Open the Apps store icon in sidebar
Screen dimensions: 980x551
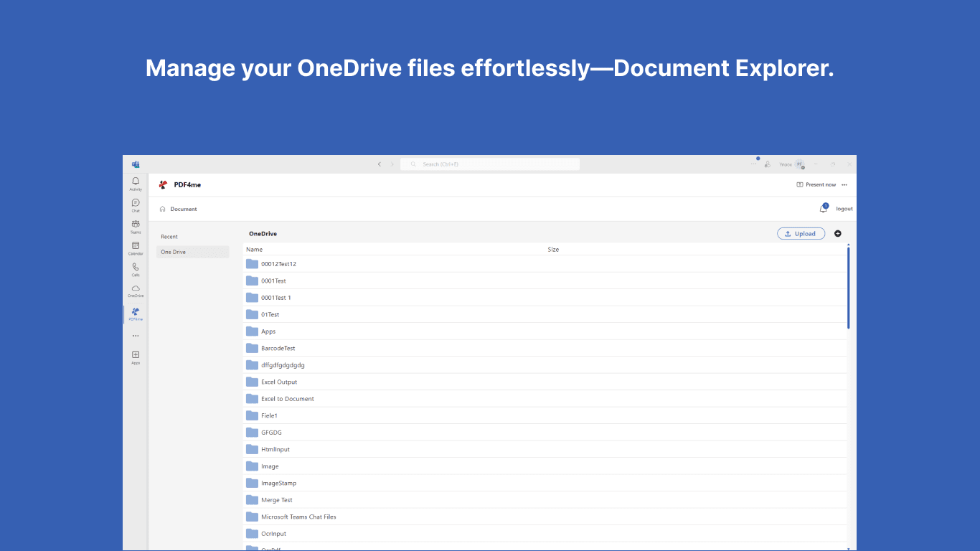[x=136, y=357]
